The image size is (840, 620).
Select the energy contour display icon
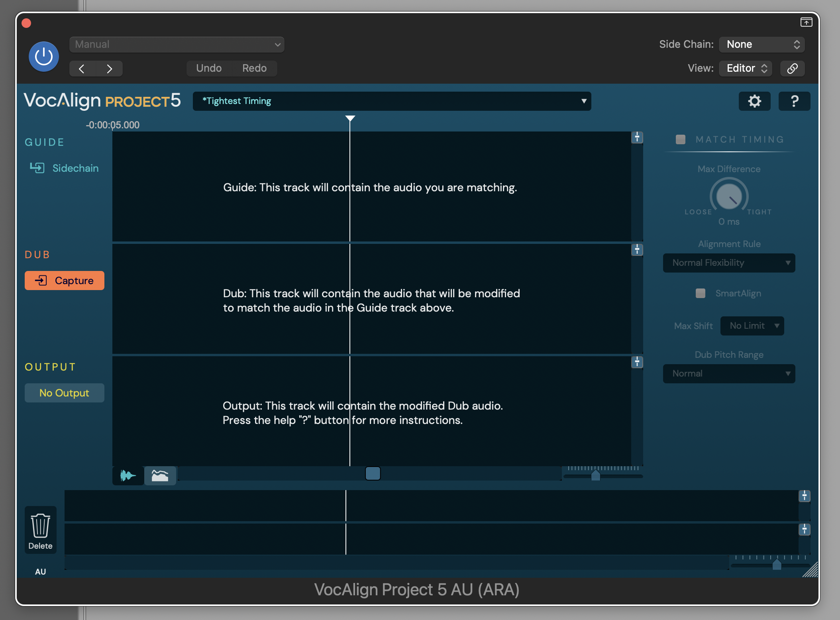[x=160, y=475]
